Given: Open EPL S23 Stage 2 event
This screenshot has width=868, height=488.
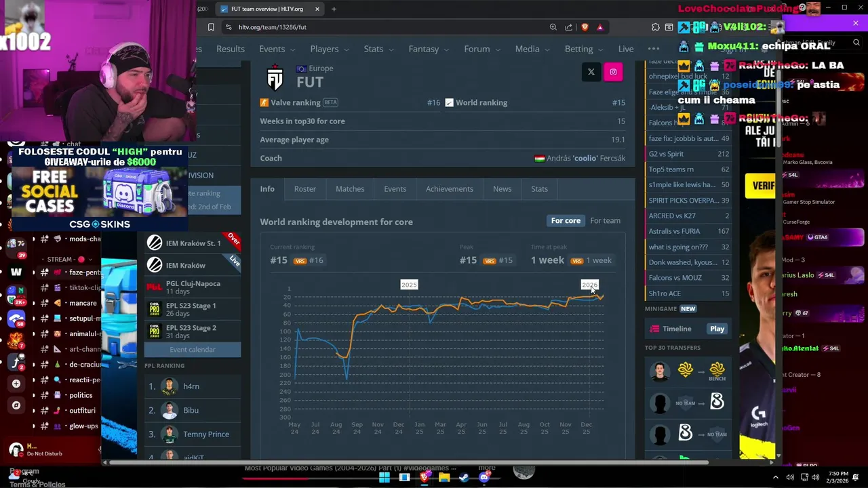Looking at the screenshot, I should coord(193,331).
